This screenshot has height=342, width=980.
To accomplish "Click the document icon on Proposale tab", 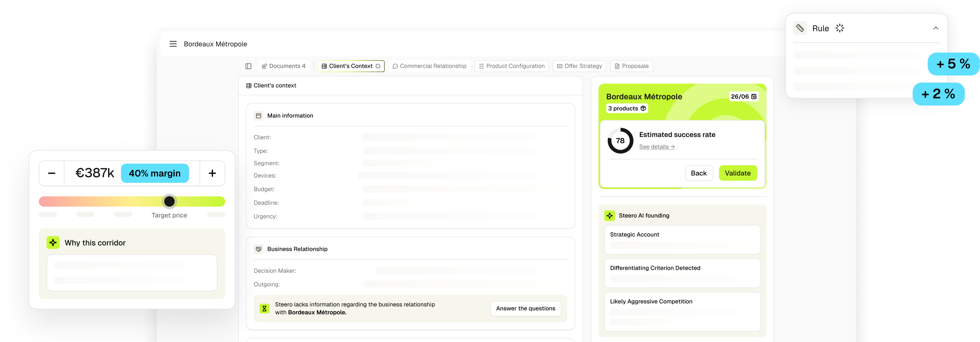I will click(617, 66).
